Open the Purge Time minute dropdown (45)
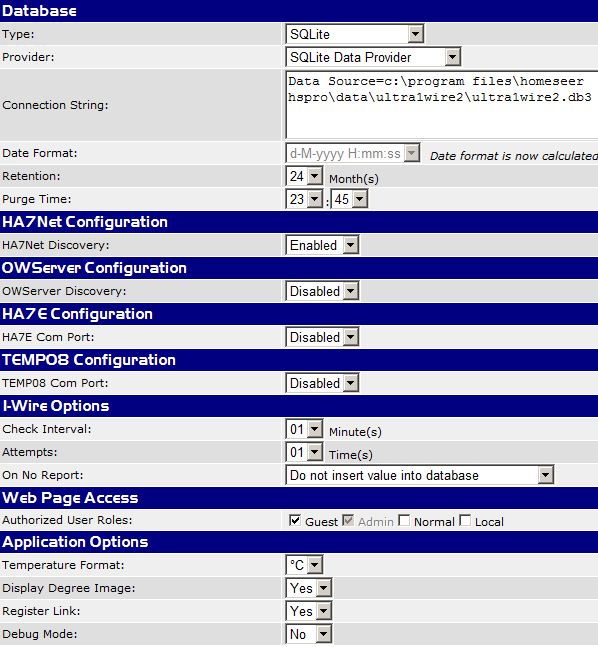 [349, 199]
